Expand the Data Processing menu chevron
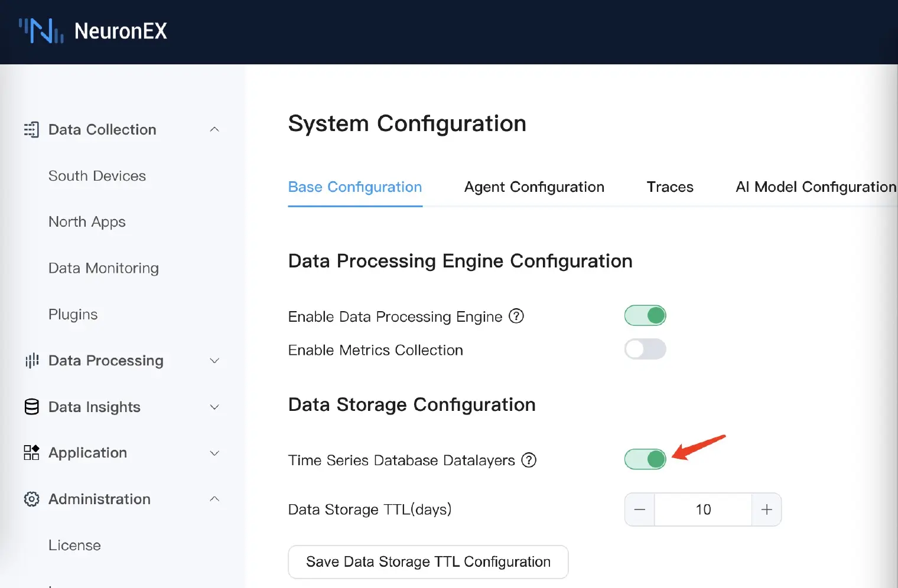Viewport: 898px width, 588px height. point(214,360)
